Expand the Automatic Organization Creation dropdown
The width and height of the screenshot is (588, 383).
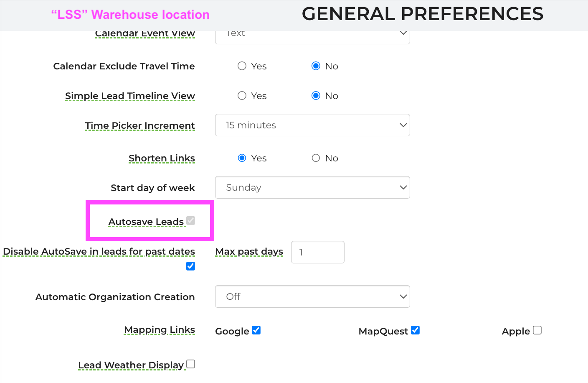tap(312, 296)
